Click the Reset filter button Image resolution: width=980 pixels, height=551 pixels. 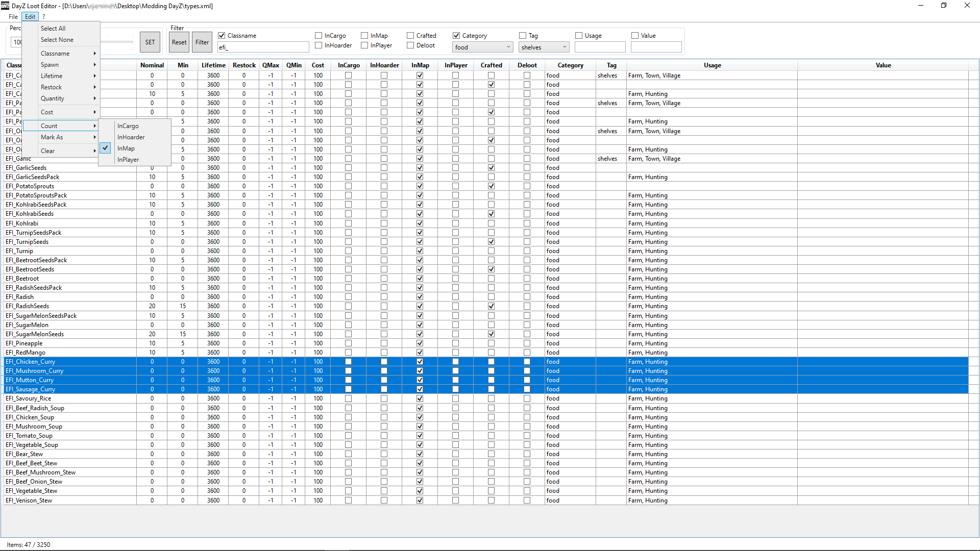(x=179, y=42)
